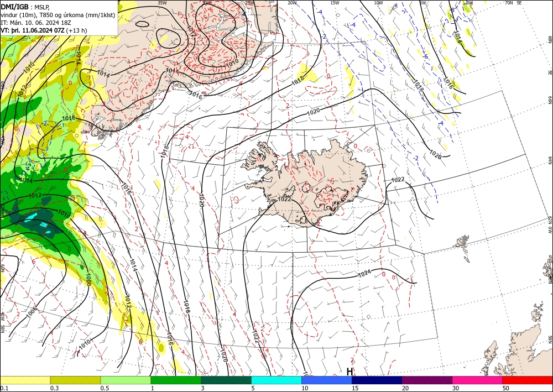
Task: Click the 'IT: Mán. 10. 06. 2024 18Z' line
Action: point(36,23)
